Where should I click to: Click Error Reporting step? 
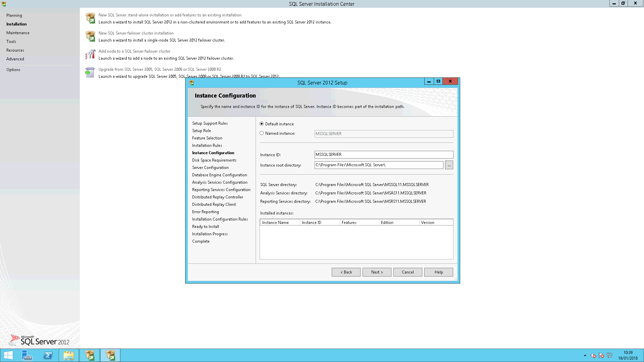(206, 212)
